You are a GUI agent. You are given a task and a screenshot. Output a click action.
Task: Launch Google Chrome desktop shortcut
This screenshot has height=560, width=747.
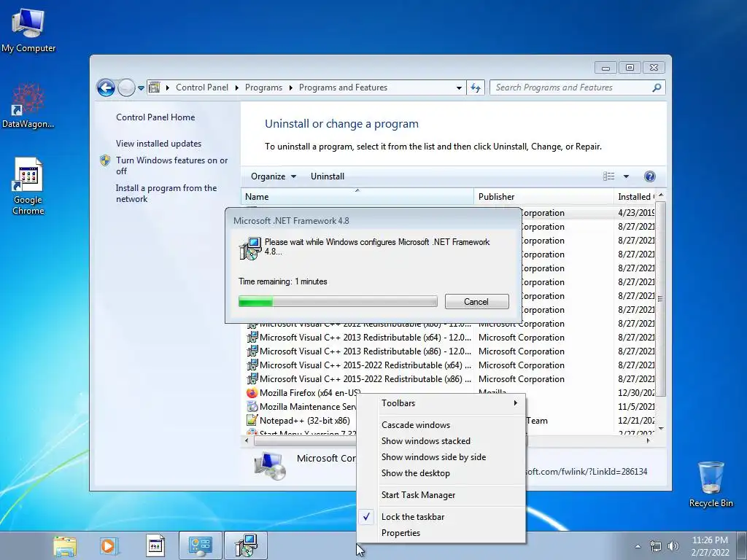(28, 186)
